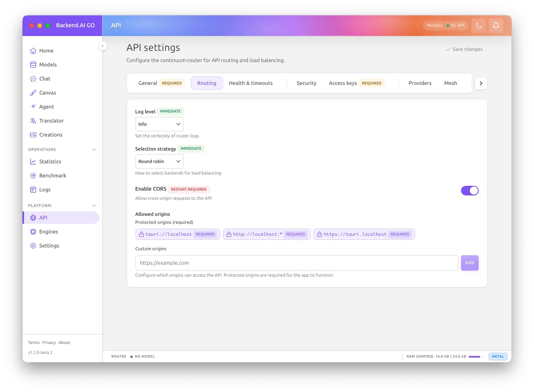Click the Chat bubble icon
The width and height of the screenshot is (534, 392).
(33, 79)
